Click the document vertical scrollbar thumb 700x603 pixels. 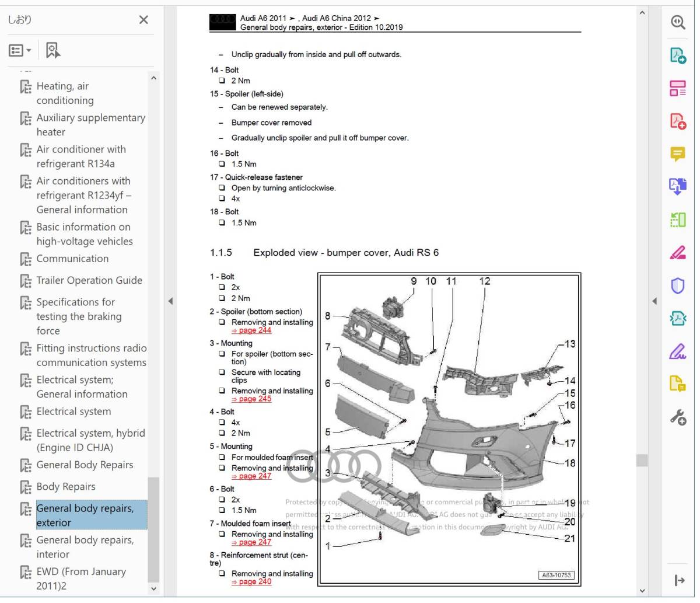coord(642,461)
